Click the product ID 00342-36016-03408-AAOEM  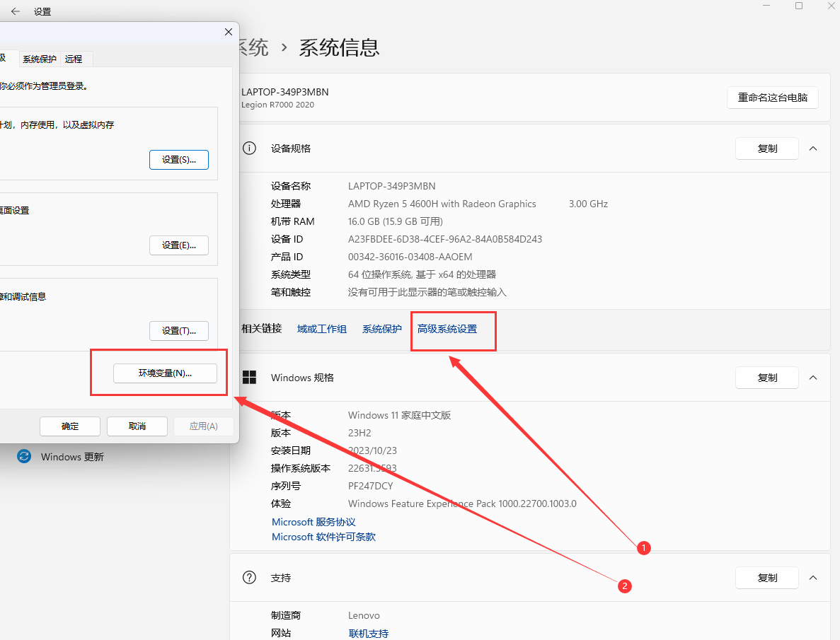(410, 257)
